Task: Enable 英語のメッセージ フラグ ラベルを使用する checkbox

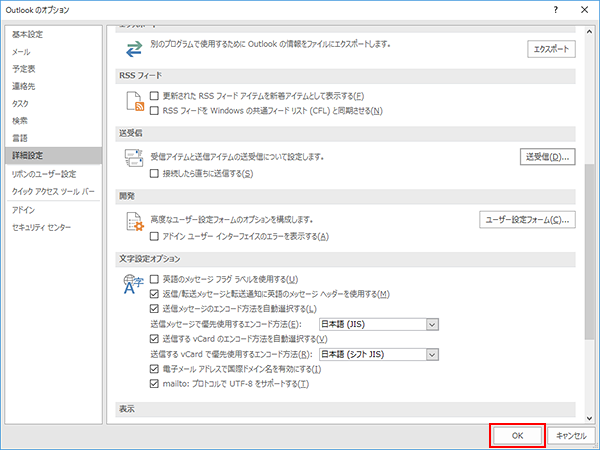Action: click(154, 278)
